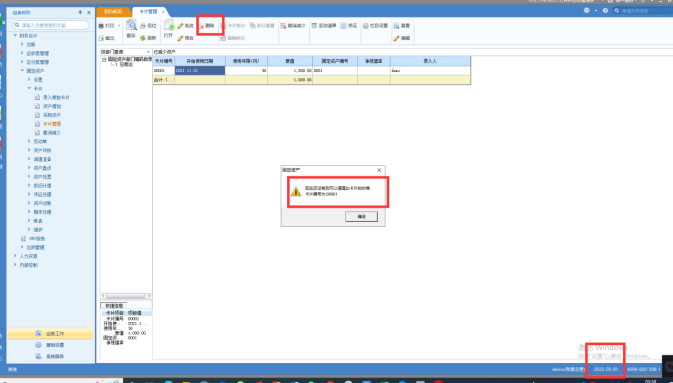673x383 pixels.
Task: Click the login date 2022-05-01 in status bar
Action: click(606, 369)
